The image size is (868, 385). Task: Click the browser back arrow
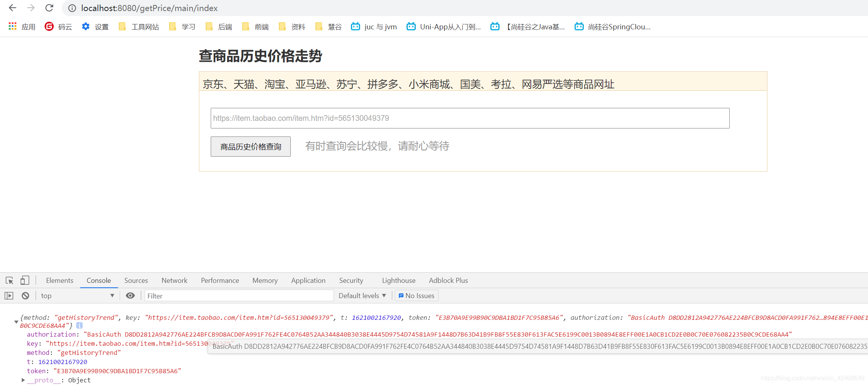(x=13, y=8)
